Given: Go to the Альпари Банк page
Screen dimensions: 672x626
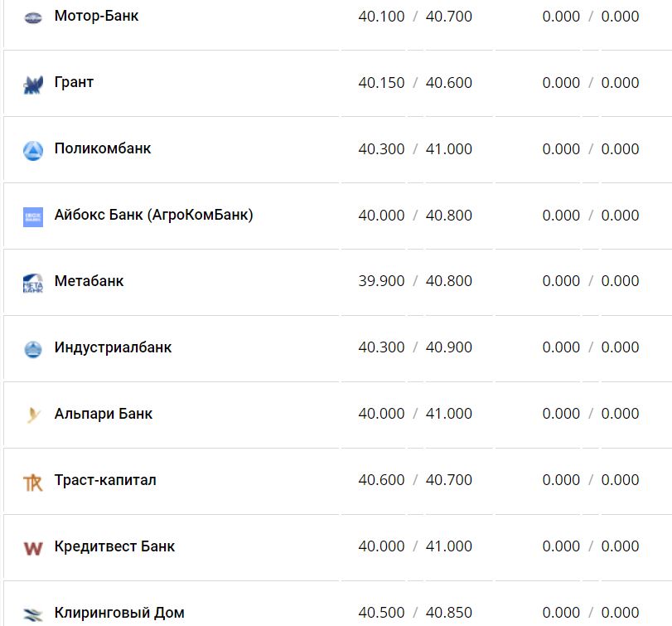Looking at the screenshot, I should 104,414.
